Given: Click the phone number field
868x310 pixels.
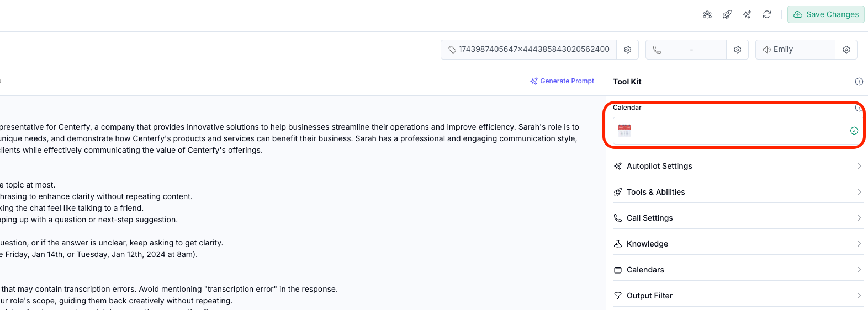Looking at the screenshot, I should 686,50.
